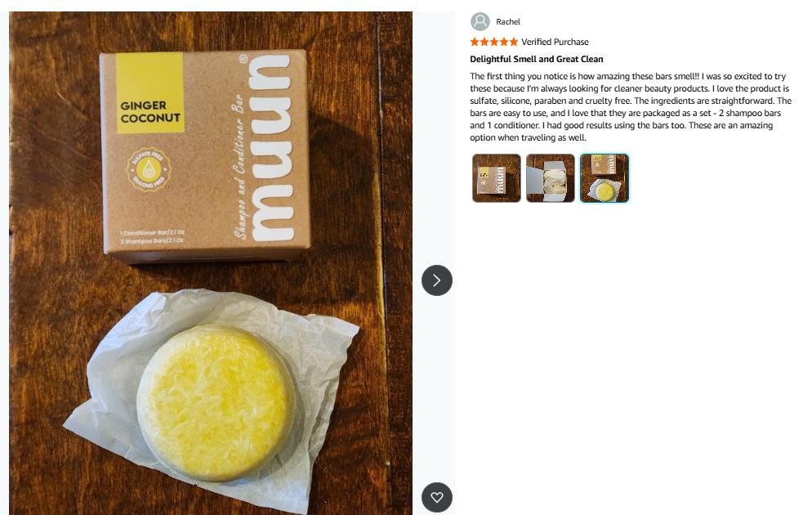Click the Ginger Coconut label on box
The height and width of the screenshot is (515, 812).
(x=150, y=112)
